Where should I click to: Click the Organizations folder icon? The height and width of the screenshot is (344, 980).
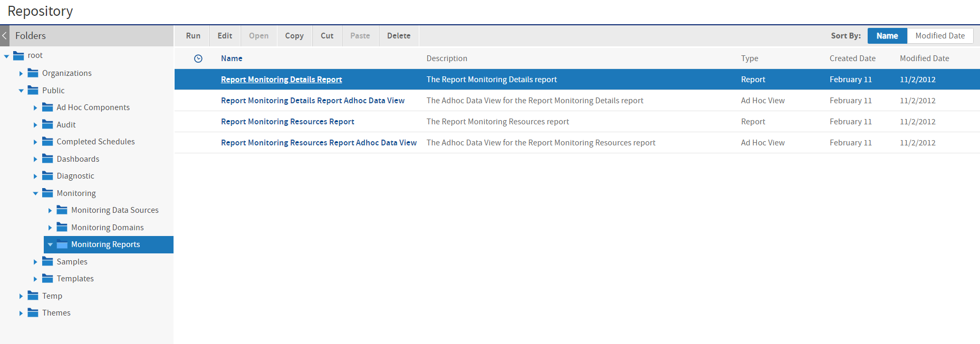point(33,73)
